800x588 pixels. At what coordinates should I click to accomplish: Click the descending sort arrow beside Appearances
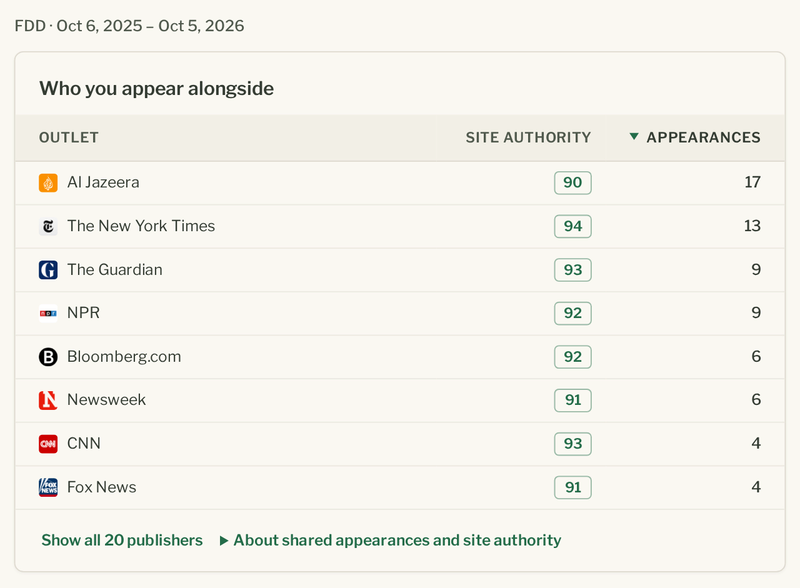tap(634, 136)
